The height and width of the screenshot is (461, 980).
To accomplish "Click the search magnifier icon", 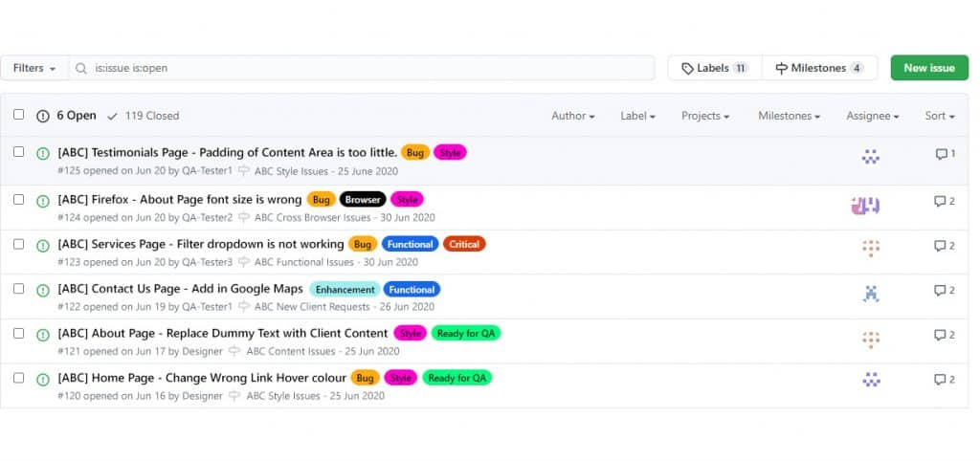I will click(x=80, y=68).
